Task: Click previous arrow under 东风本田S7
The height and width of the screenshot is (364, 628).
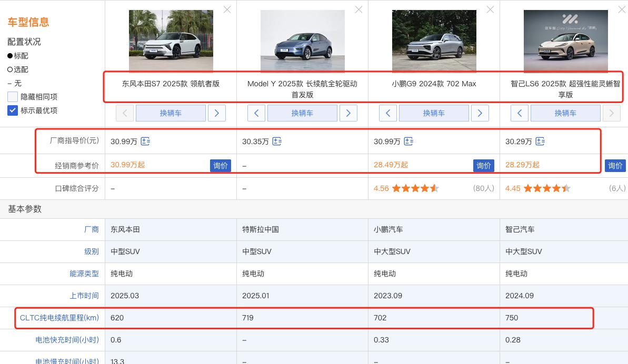Action: (125, 113)
